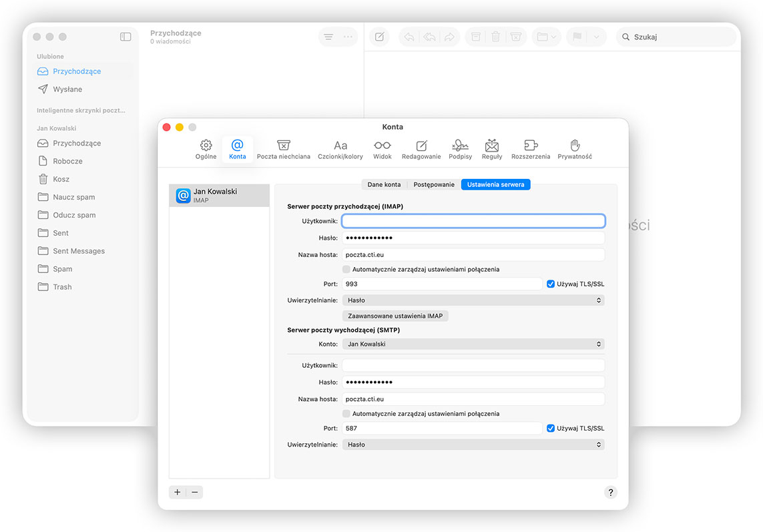Select the Konta settings icon
This screenshot has height=532, width=763.
pyautogui.click(x=238, y=148)
